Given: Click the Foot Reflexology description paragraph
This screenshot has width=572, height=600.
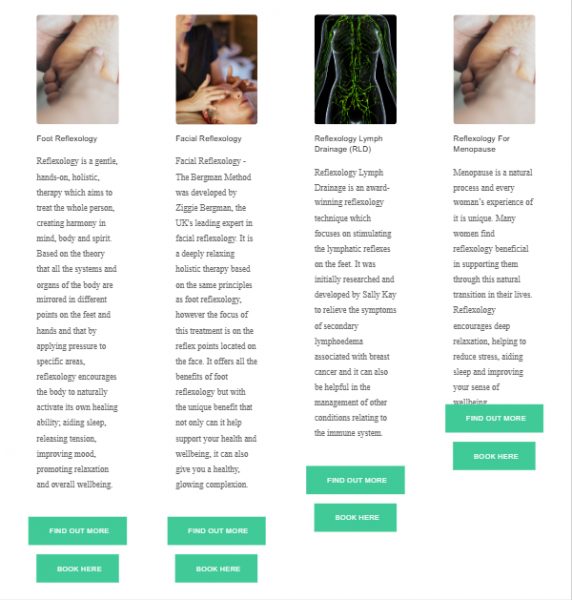Looking at the screenshot, I should (77, 323).
